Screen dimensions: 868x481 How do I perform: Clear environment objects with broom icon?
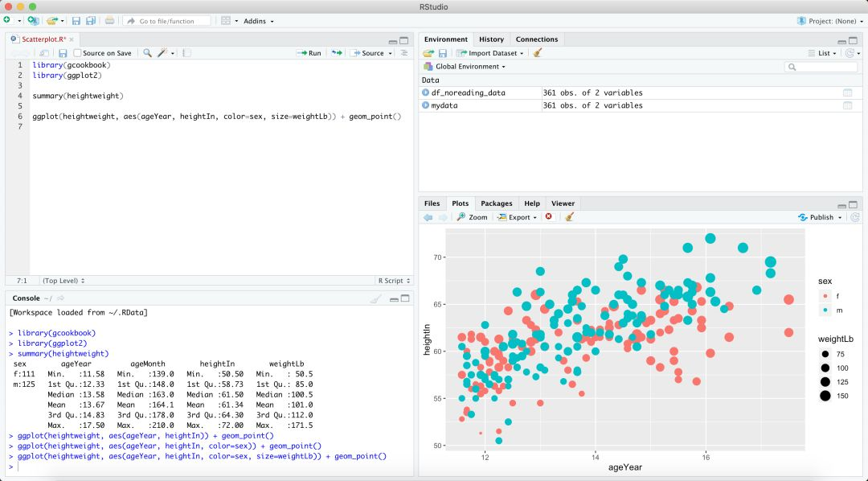pos(538,53)
